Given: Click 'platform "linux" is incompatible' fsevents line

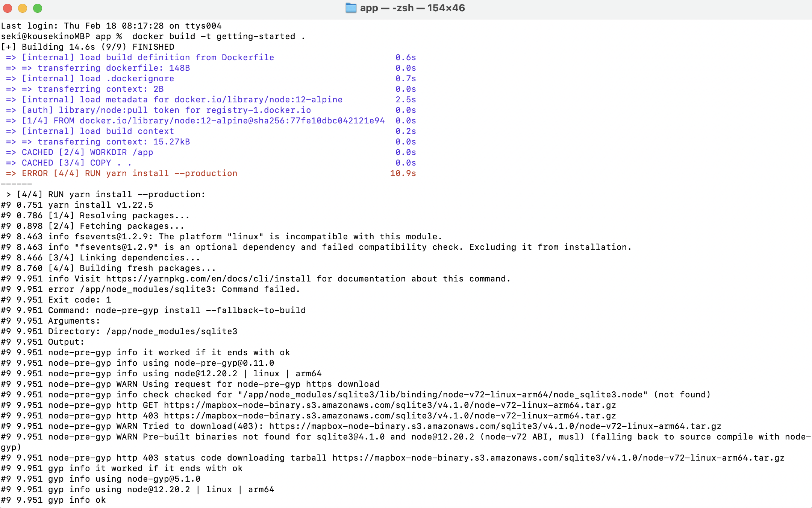Looking at the screenshot, I should click(221, 237).
